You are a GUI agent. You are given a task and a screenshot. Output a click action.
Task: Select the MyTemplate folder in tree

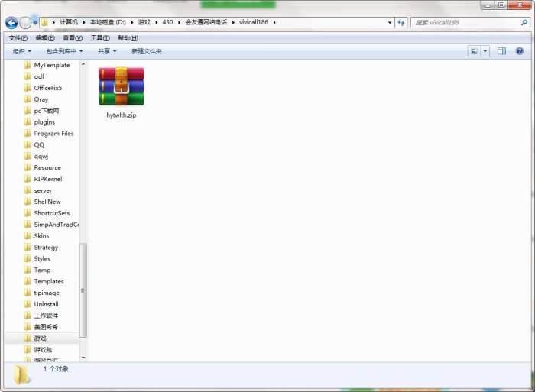coord(52,65)
